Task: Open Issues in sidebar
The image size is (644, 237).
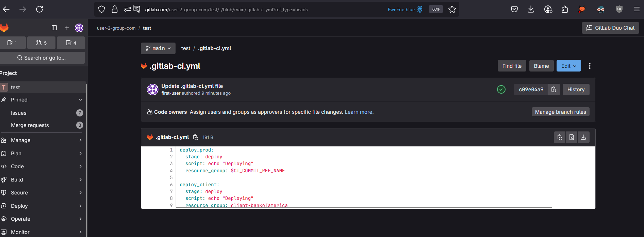Action: [x=19, y=113]
